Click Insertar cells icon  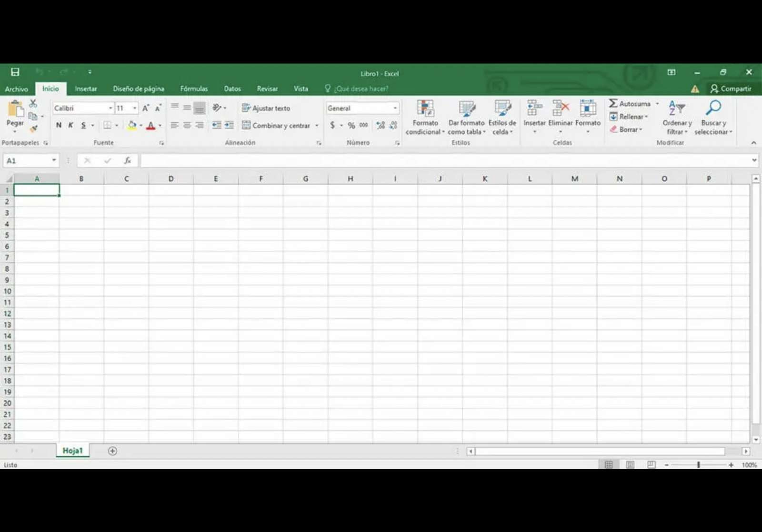(x=534, y=108)
